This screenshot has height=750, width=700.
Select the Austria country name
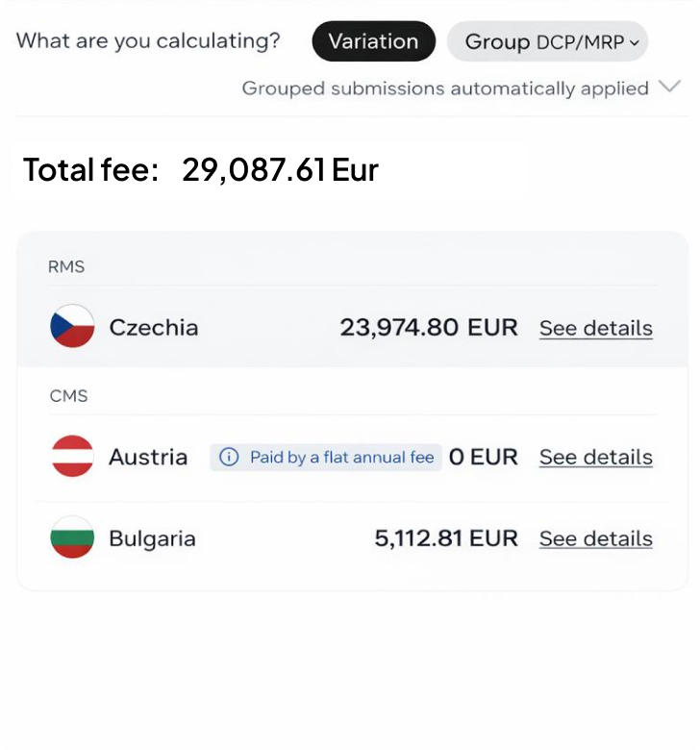pos(148,457)
